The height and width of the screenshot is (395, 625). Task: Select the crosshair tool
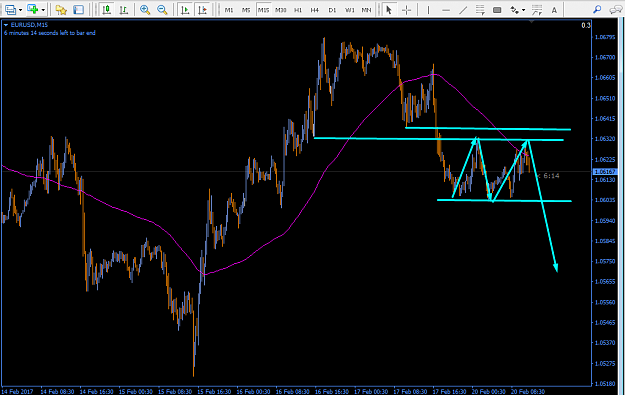pos(406,10)
